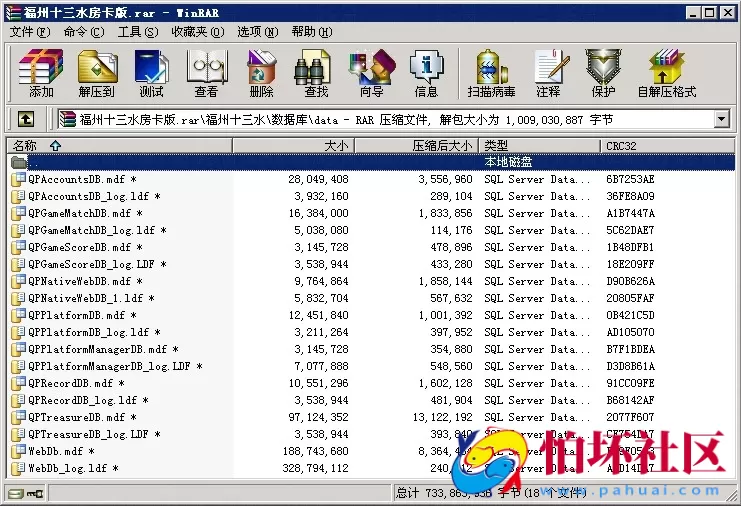Open the 查看 (View) tool
Viewport: 741px width, 506px height.
(207, 73)
